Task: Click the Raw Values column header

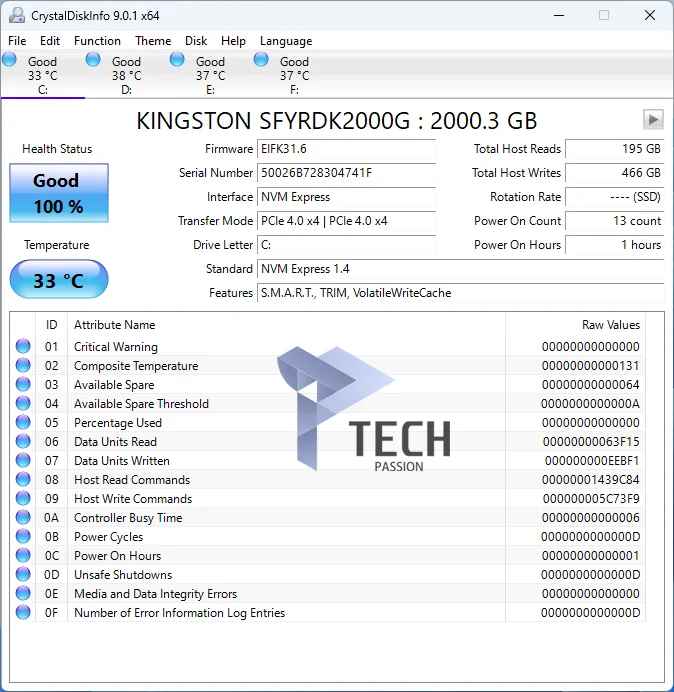Action: (x=576, y=325)
